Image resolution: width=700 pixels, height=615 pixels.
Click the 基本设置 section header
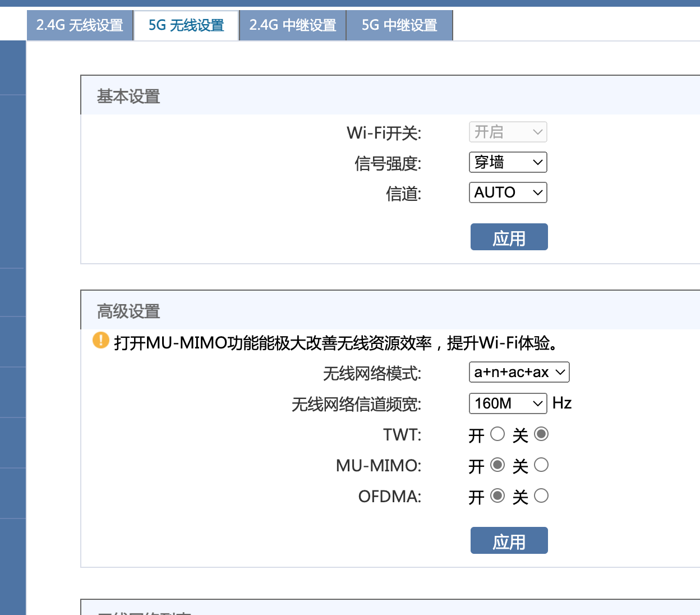pyautogui.click(x=128, y=97)
